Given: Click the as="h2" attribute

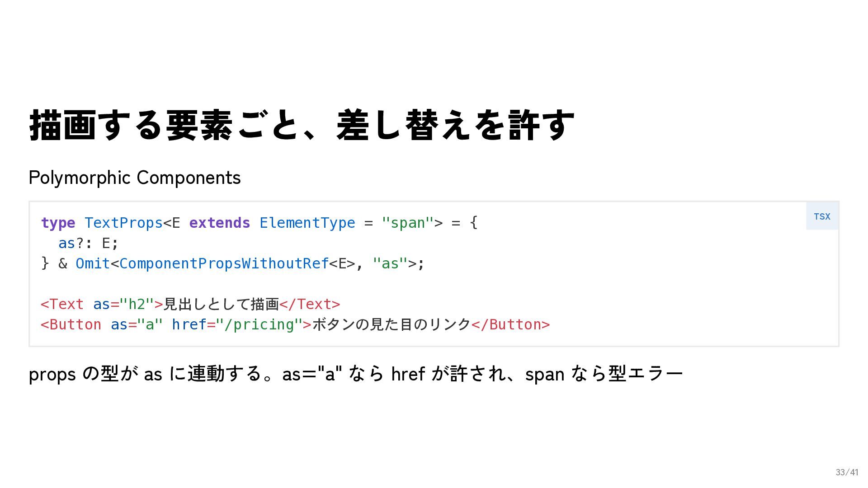Looking at the screenshot, I should [x=123, y=304].
